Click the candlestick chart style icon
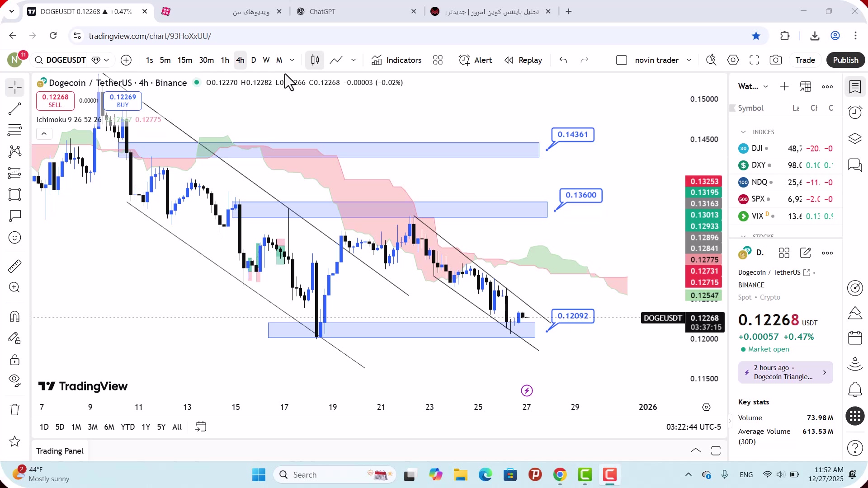The image size is (868, 488). [315, 60]
